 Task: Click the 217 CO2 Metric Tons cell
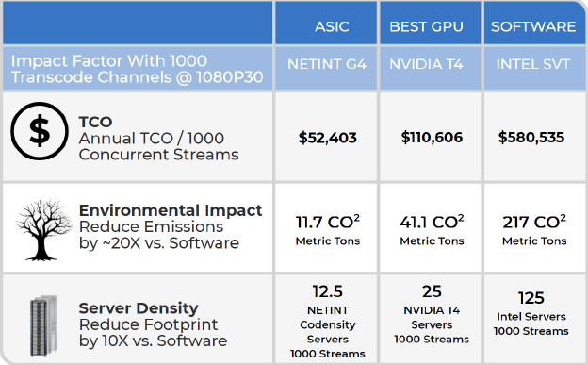(534, 229)
